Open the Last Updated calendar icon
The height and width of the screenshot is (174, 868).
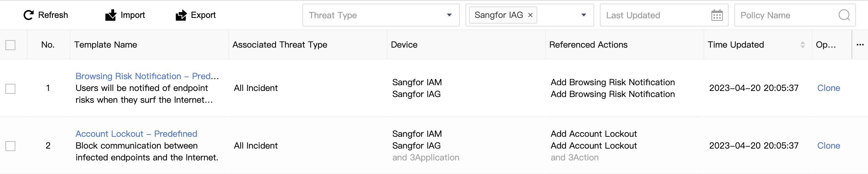(x=717, y=15)
